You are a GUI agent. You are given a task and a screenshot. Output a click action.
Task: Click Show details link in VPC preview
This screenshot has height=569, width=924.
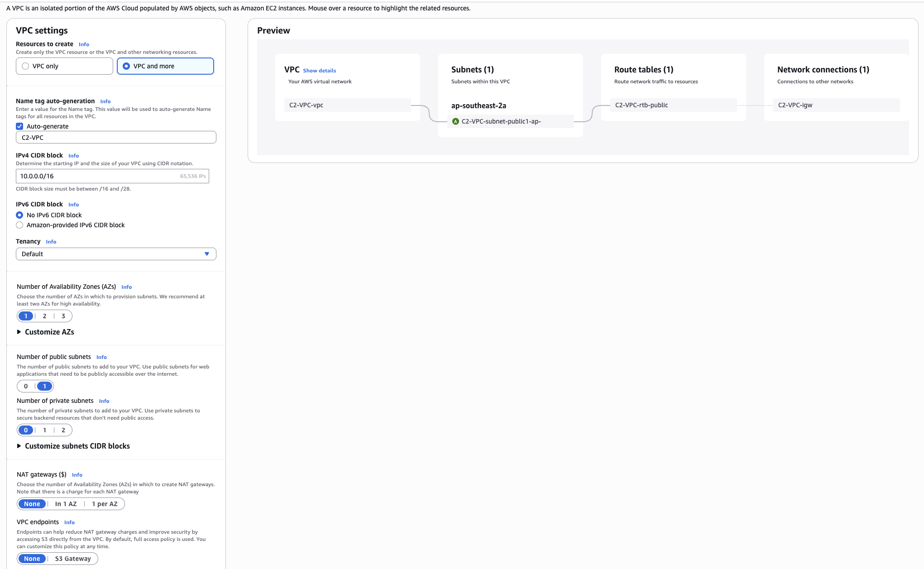320,71
